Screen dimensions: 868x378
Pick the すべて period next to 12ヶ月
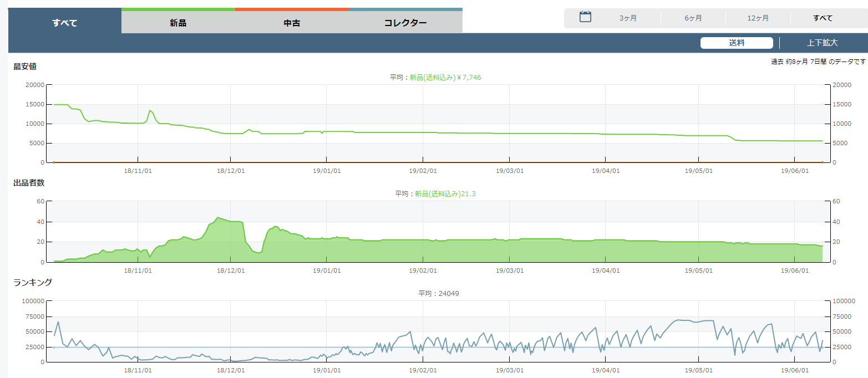pyautogui.click(x=823, y=18)
